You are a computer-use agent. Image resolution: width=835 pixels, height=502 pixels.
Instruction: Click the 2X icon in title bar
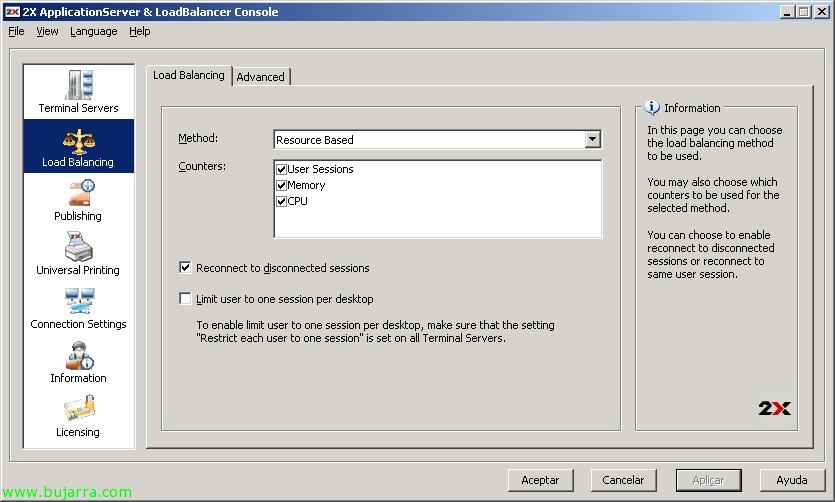tap(12, 12)
